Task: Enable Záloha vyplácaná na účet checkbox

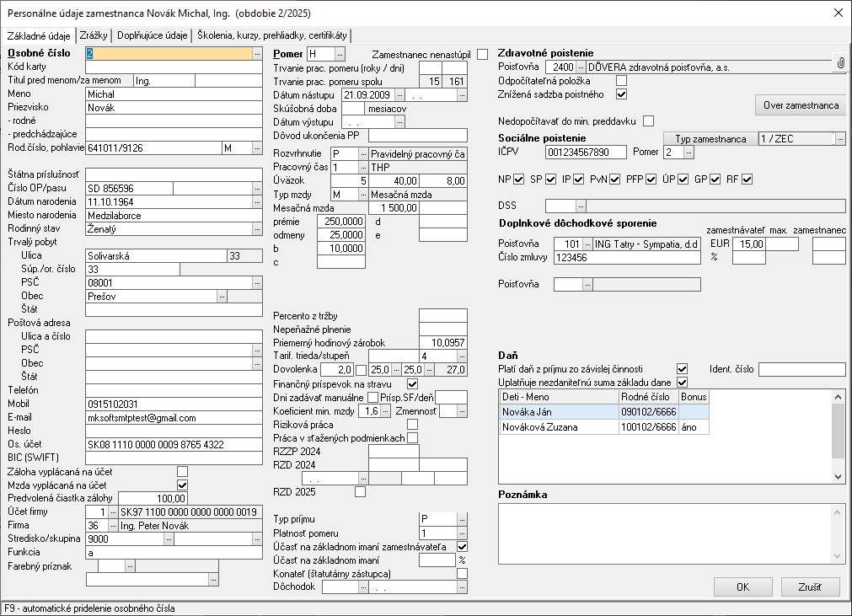Action: coord(182,472)
